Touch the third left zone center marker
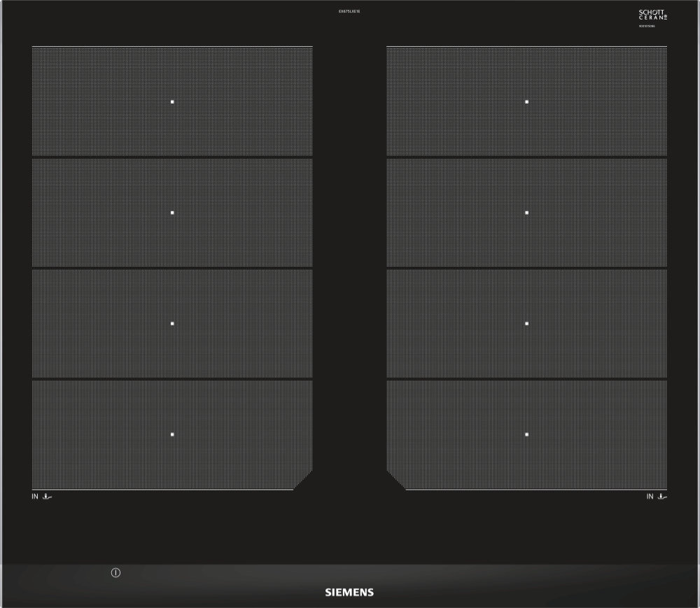Image resolution: width=700 pixels, height=608 pixels. tap(172, 324)
